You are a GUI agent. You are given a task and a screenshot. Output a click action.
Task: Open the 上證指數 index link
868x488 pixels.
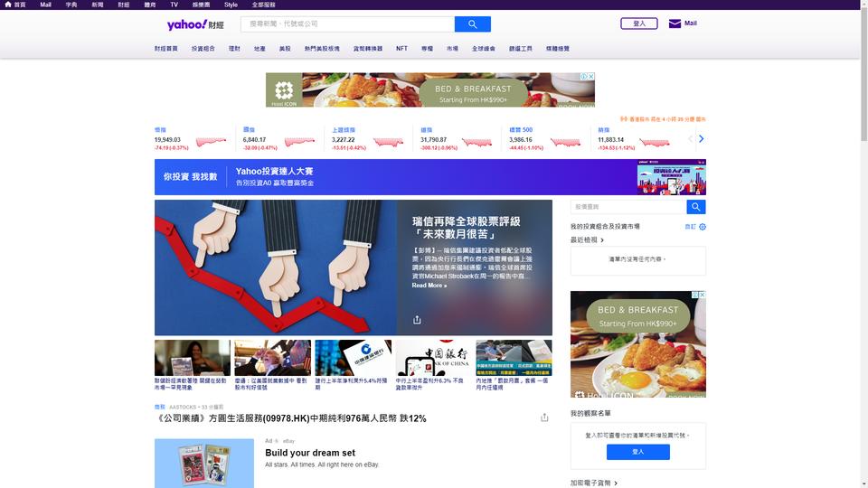tap(344, 130)
